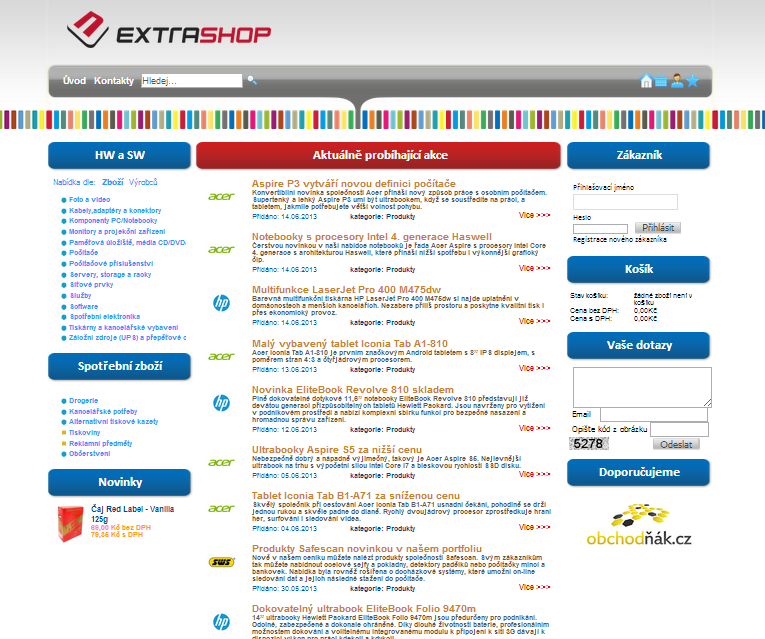Click SWS logo beside Safescan article

click(221, 562)
